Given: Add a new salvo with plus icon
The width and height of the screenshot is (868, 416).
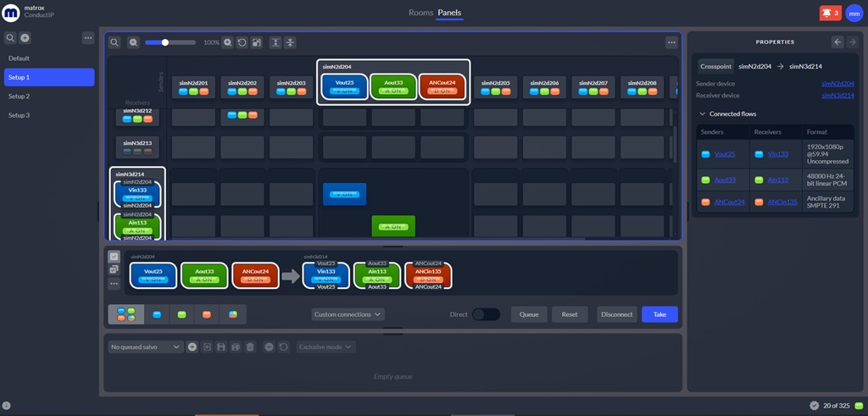Looking at the screenshot, I should coord(192,347).
